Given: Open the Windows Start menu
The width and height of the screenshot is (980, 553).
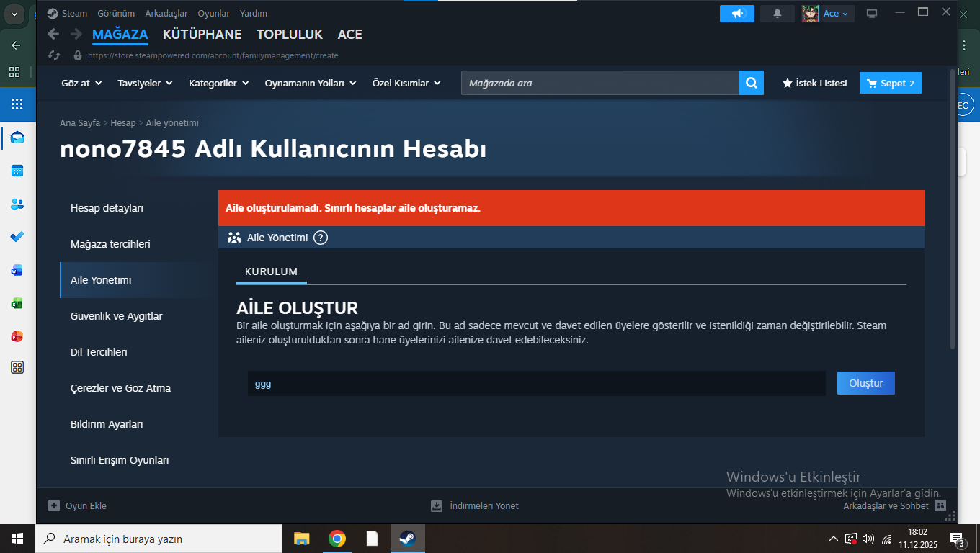Looking at the screenshot, I should tap(17, 539).
